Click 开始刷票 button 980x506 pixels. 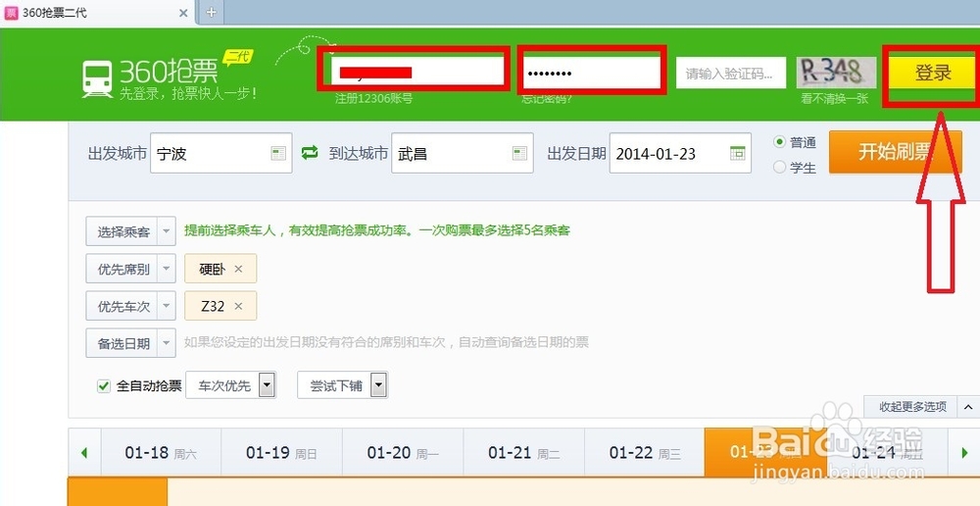point(895,153)
